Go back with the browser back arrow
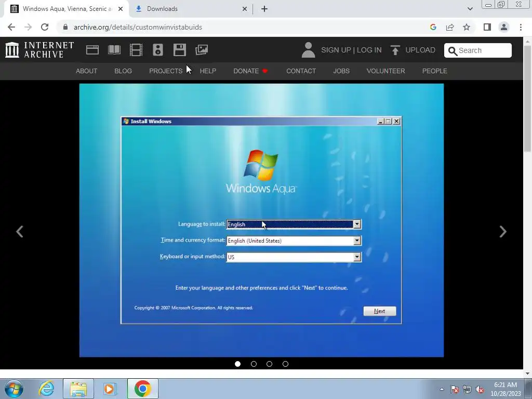The image size is (532, 399). (11, 27)
